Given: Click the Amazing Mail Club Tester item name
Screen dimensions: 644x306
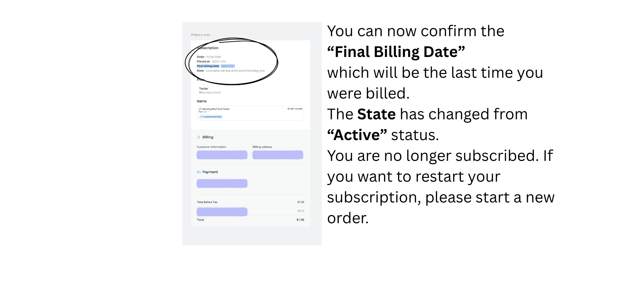Looking at the screenshot, I should point(216,109).
